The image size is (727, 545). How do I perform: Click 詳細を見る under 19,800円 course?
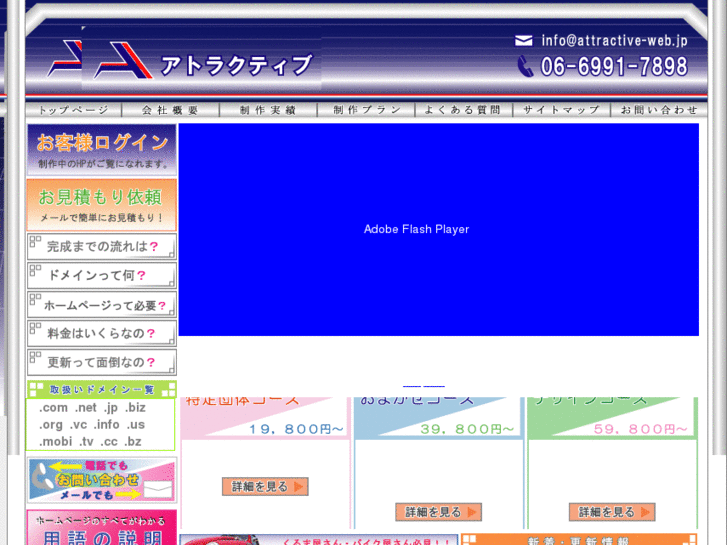coord(265,487)
